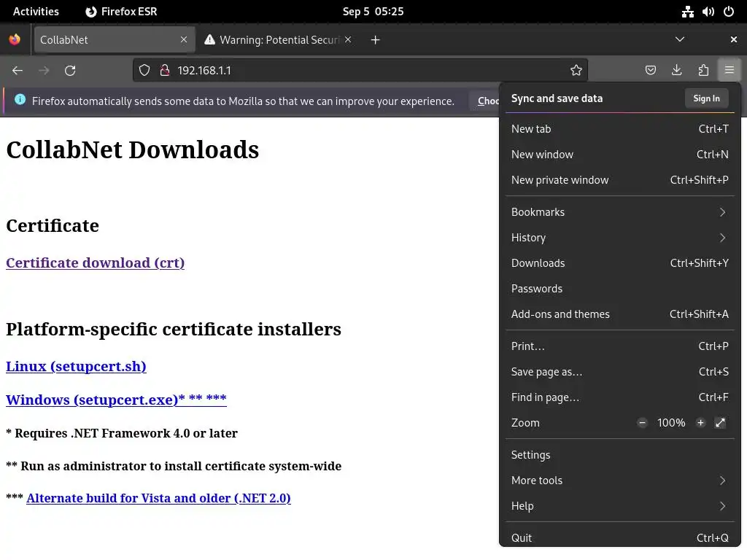Open the tracking protection shield icon
Image resolution: width=747 pixels, height=560 pixels.
[144, 71]
